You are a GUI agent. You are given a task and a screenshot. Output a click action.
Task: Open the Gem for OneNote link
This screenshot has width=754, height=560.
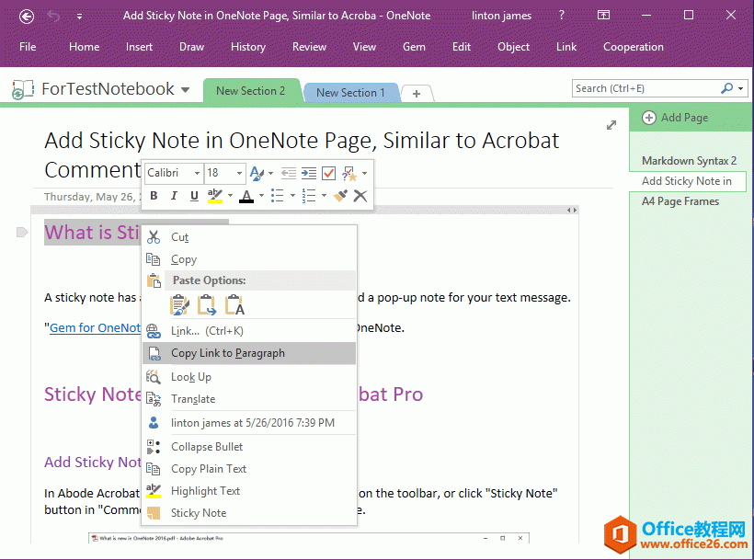point(92,327)
